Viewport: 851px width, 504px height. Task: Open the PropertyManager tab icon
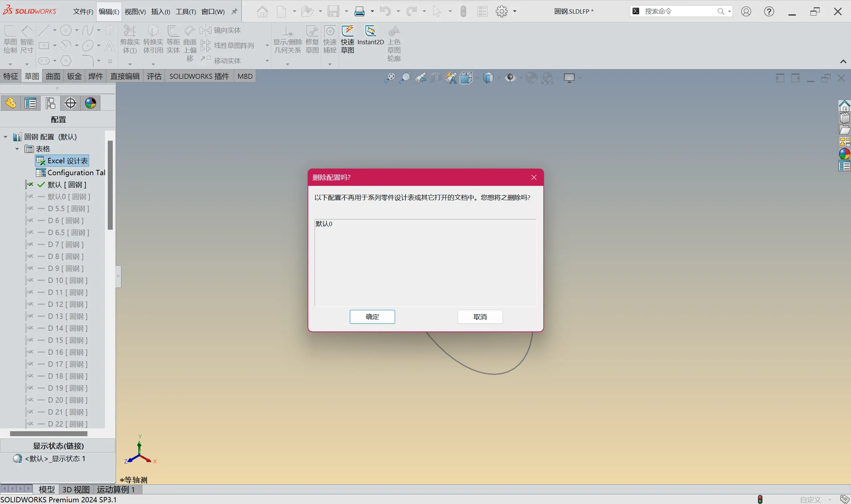point(30,103)
